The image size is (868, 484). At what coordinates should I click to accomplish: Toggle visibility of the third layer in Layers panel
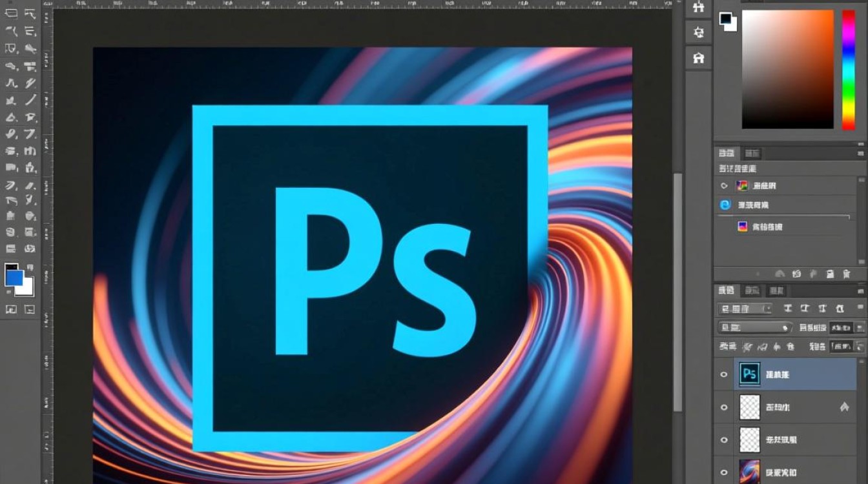pyautogui.click(x=724, y=439)
